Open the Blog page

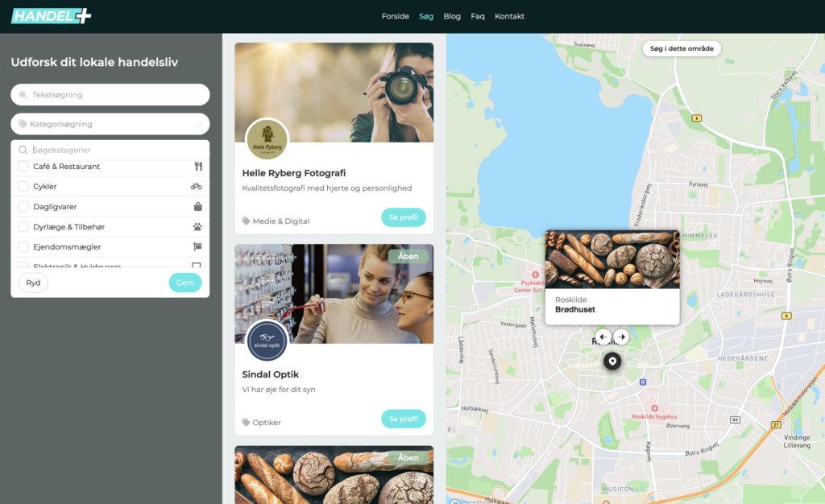click(x=451, y=16)
